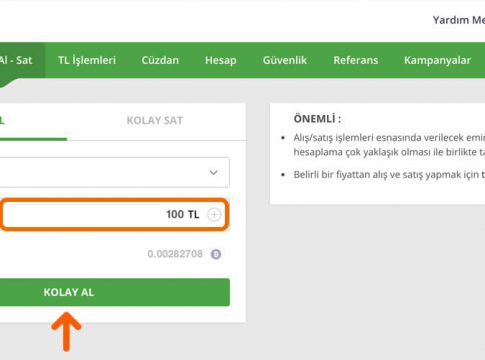The width and height of the screenshot is (485, 360).
Task: Click the orange upward arrow annotation
Action: (66, 332)
